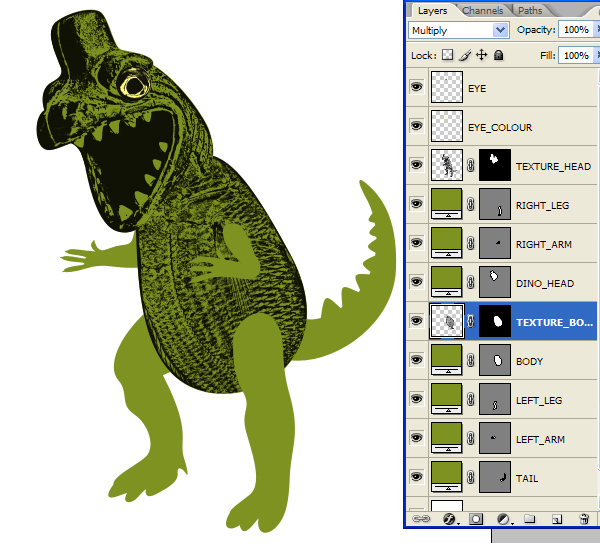Viewport: 600px width, 543px height.
Task: Select the TAIL layer name
Action: [x=527, y=479]
